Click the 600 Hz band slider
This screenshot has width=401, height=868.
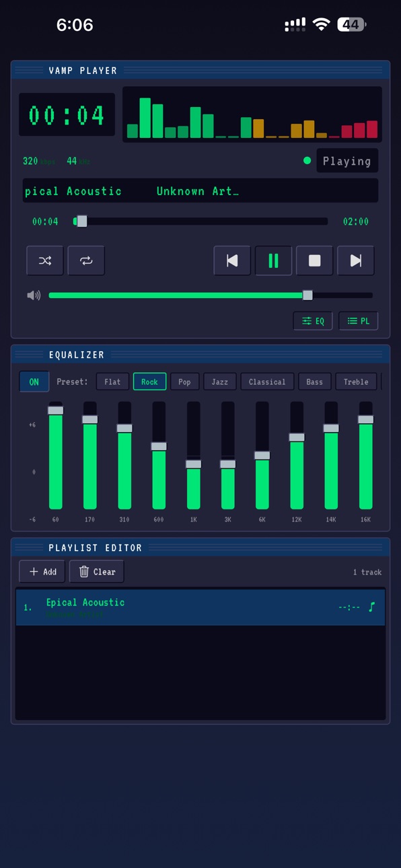click(159, 456)
